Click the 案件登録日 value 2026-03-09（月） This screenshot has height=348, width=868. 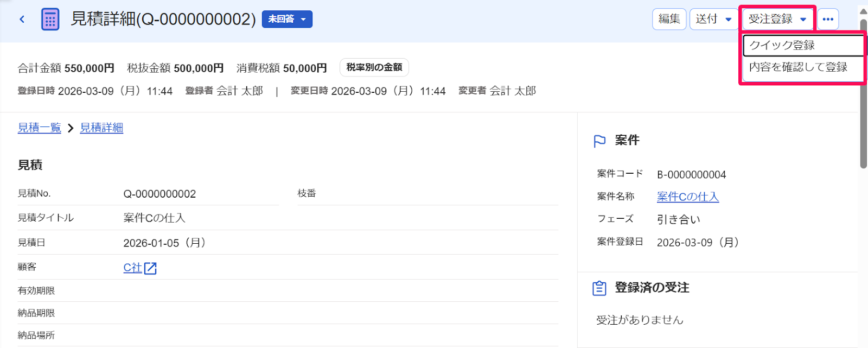click(x=699, y=242)
